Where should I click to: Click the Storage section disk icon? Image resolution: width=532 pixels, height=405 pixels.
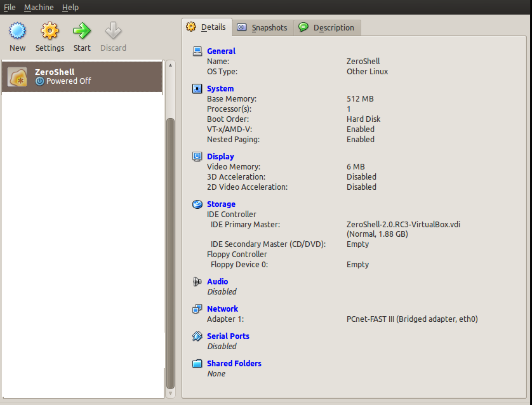pyautogui.click(x=197, y=204)
